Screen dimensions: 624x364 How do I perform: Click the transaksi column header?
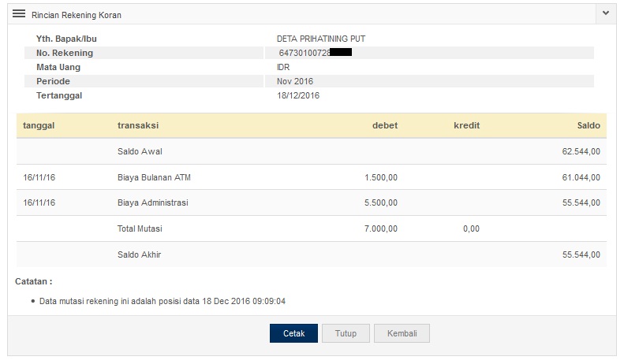tap(138, 125)
